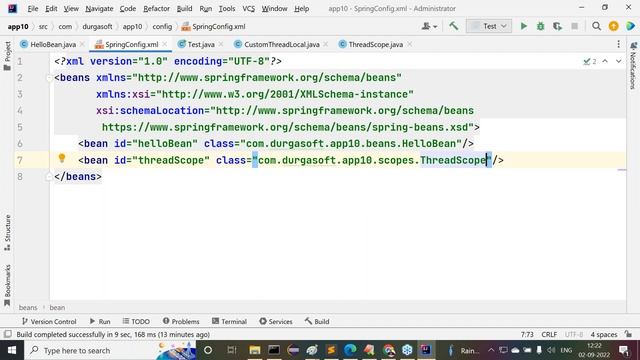Open the Refactor menu
The width and height of the screenshot is (640, 360).
156,8
